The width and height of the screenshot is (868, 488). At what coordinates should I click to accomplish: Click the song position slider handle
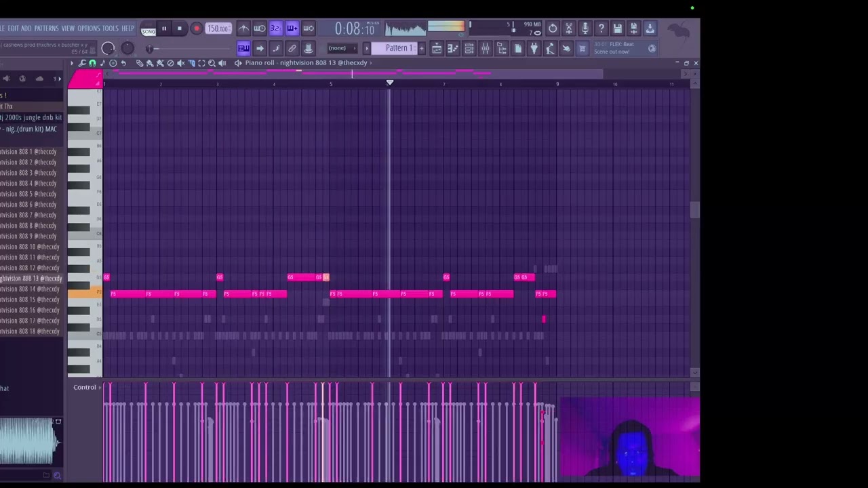[x=149, y=49]
